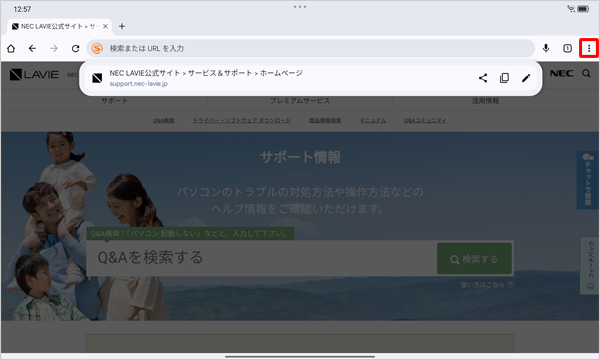Open the browser home page
The width and height of the screenshot is (600, 360).
pyautogui.click(x=11, y=48)
